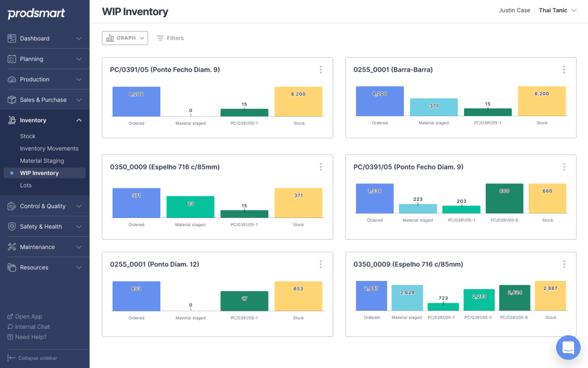Open the GRAPH view type dropdown
This screenshot has height=368, width=588.
pyautogui.click(x=124, y=38)
